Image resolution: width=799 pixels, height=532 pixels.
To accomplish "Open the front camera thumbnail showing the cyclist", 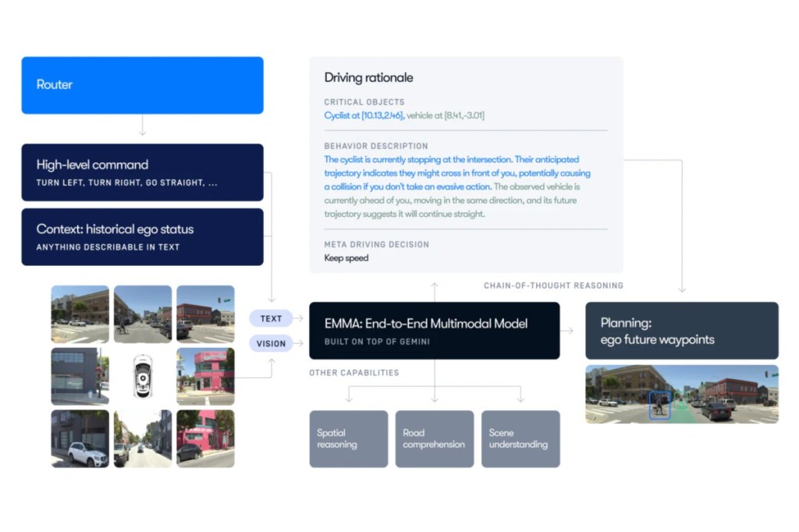I will (143, 314).
